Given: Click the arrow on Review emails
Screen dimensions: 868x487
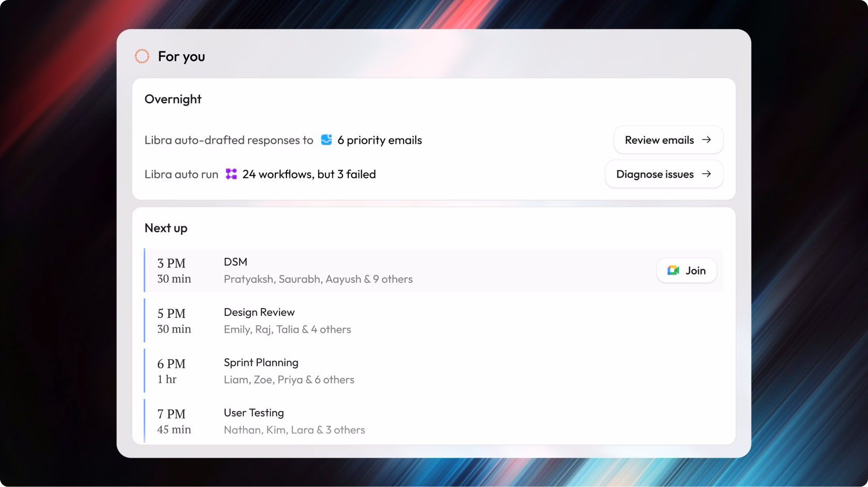Looking at the screenshot, I should 706,140.
